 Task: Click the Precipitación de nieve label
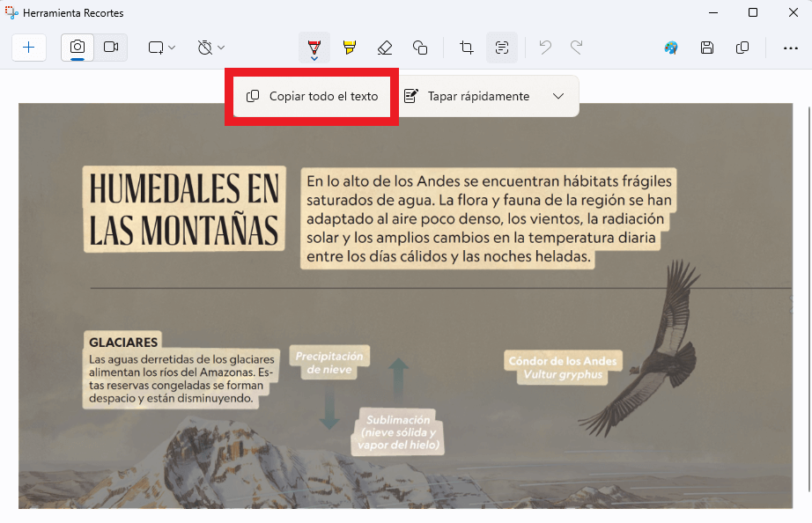pyautogui.click(x=329, y=363)
